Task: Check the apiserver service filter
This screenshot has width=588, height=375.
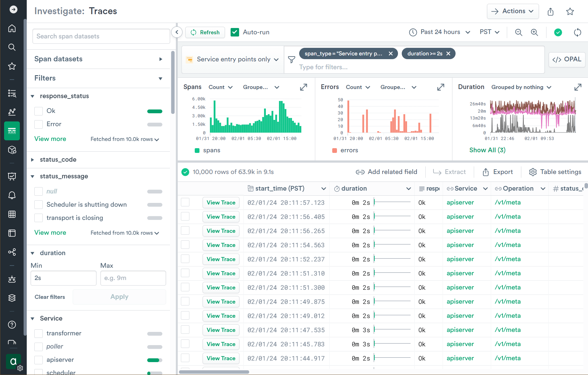Action: tap(38, 360)
